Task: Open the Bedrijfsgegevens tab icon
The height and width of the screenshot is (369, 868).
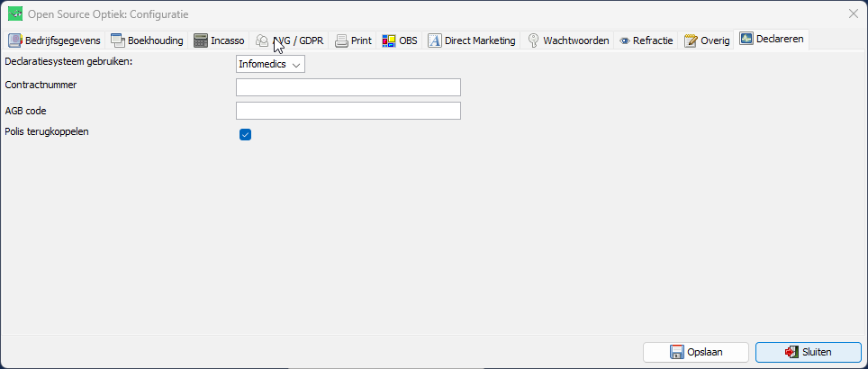Action: (x=15, y=40)
